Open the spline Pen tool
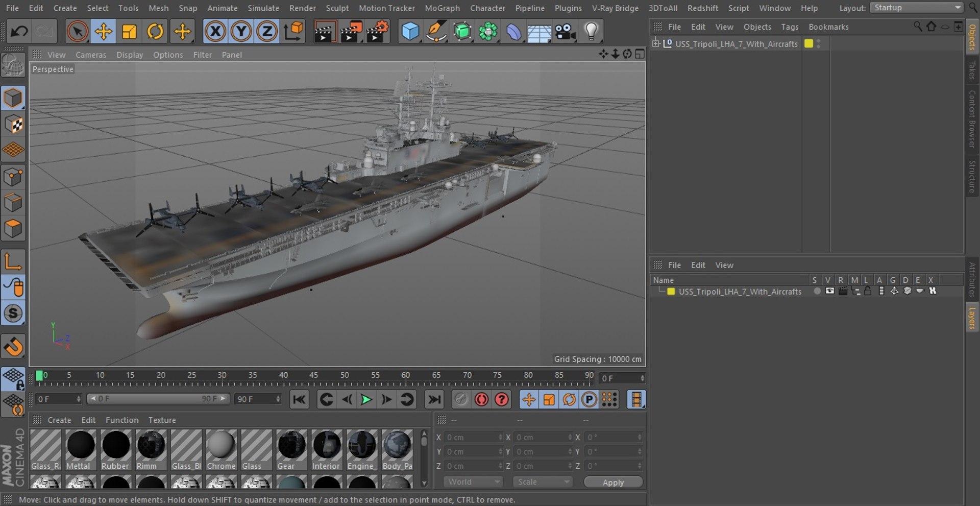The width and height of the screenshot is (980, 506). tap(436, 32)
